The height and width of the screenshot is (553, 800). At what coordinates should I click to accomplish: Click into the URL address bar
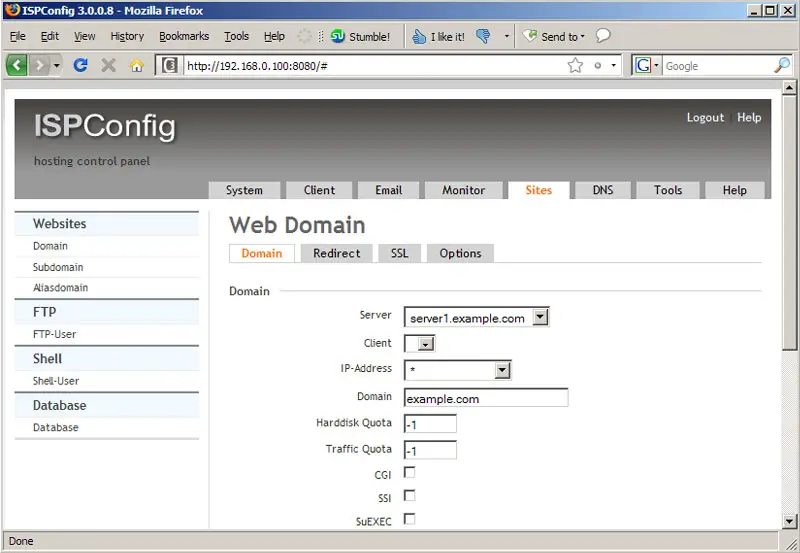pyautogui.click(x=375, y=66)
